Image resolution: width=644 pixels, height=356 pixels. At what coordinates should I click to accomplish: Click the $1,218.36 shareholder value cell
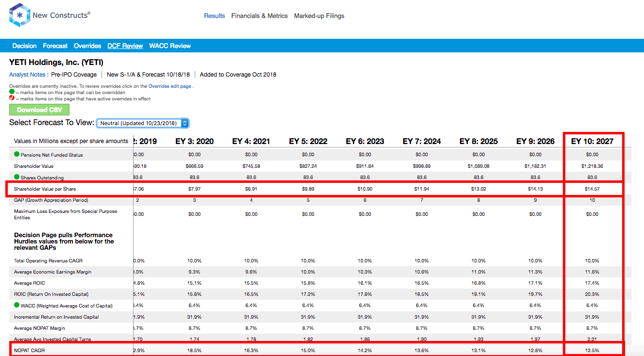click(x=592, y=166)
